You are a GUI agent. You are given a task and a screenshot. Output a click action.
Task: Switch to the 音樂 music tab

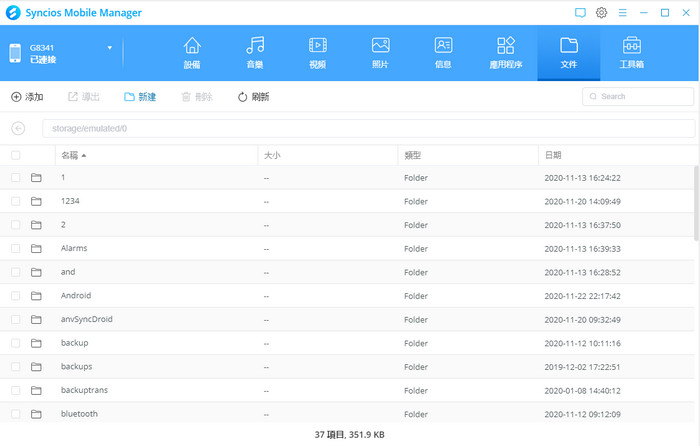(x=255, y=53)
